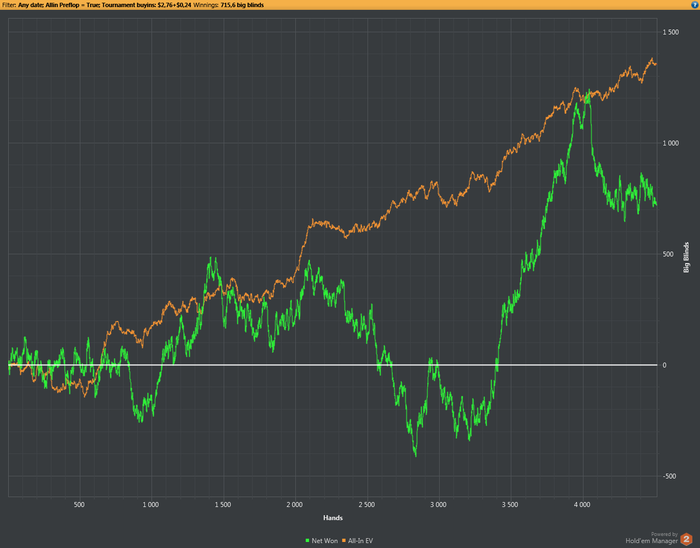Toggle the Net Won green legend swatch
Viewport: 700px width, 548px height.
tap(308, 540)
